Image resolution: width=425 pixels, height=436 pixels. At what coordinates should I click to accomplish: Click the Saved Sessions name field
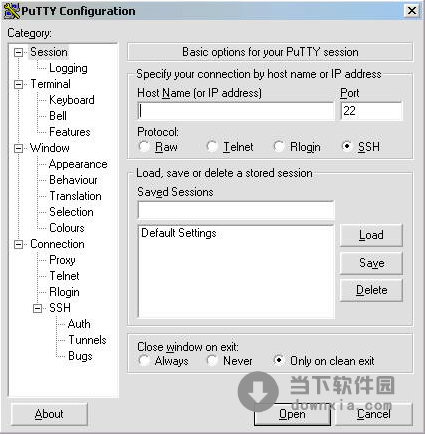236,210
